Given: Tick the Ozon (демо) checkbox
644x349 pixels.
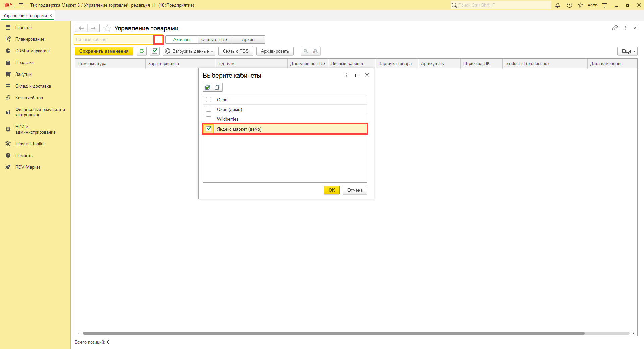Looking at the screenshot, I should [209, 109].
